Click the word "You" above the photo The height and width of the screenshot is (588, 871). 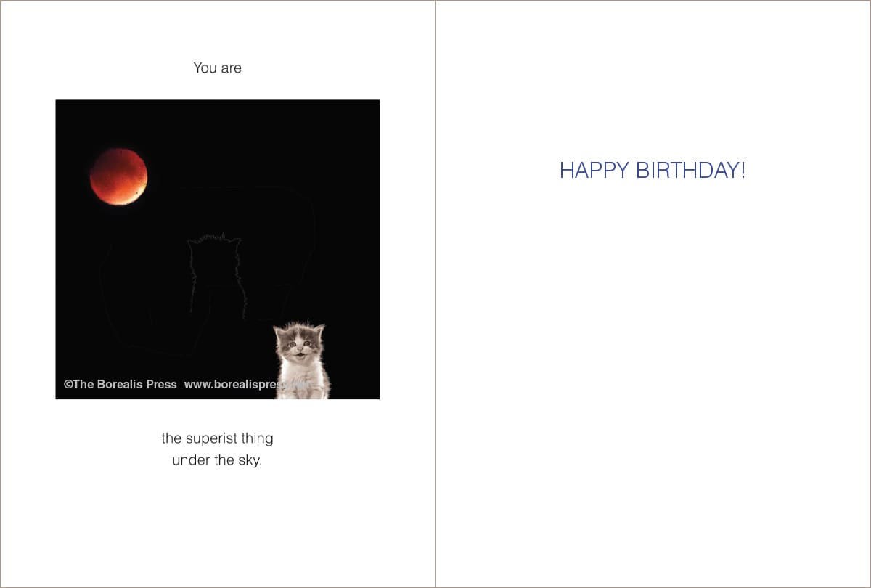(x=205, y=68)
